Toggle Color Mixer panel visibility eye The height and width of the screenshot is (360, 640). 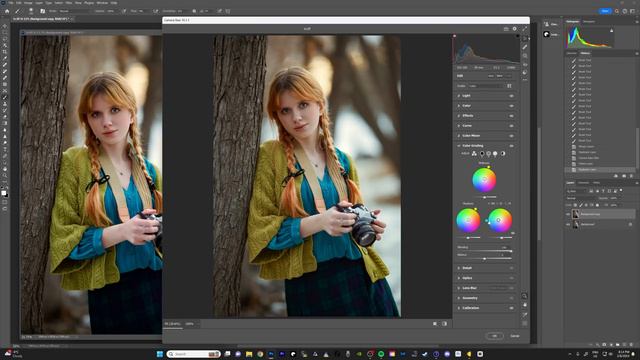point(511,136)
